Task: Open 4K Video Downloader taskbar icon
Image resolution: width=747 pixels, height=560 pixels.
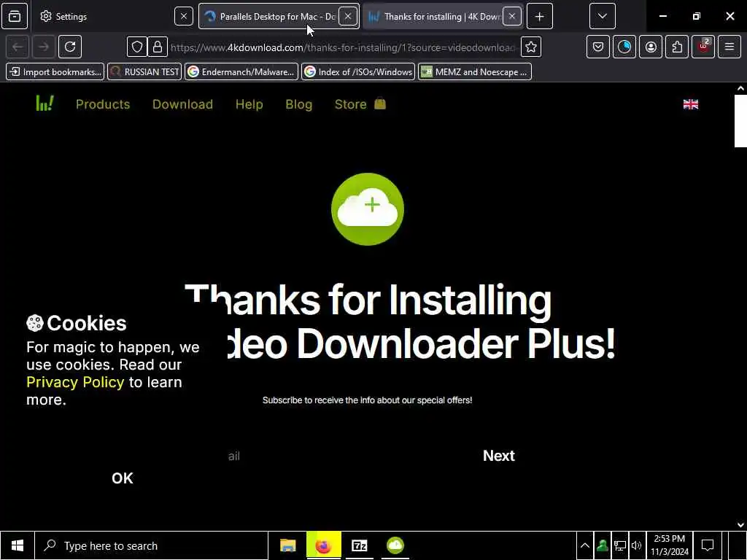Action: pyautogui.click(x=395, y=545)
